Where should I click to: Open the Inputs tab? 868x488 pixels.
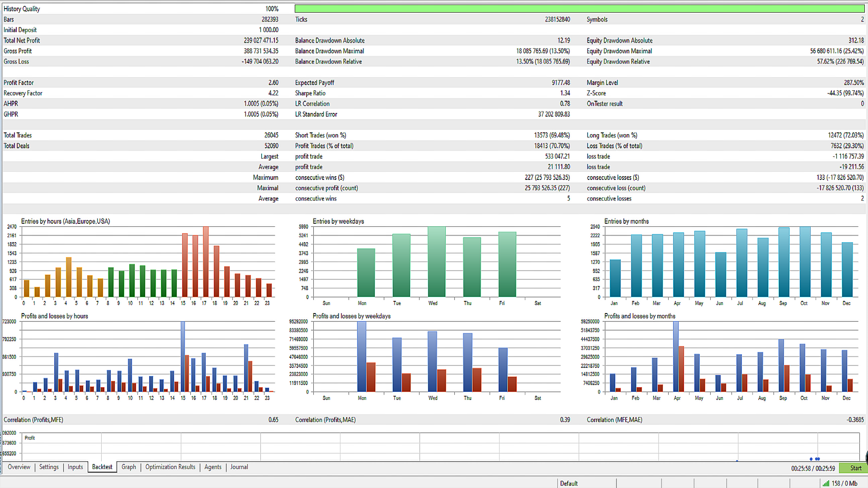75,467
